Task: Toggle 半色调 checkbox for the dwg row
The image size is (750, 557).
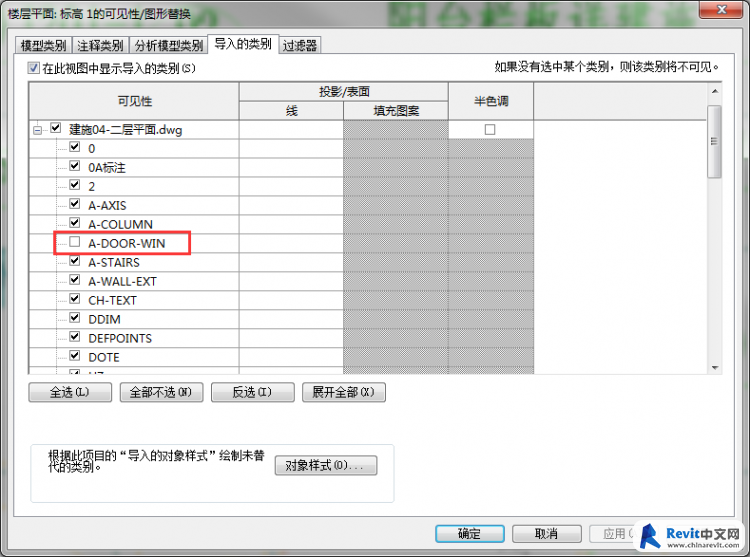Action: pos(490,130)
